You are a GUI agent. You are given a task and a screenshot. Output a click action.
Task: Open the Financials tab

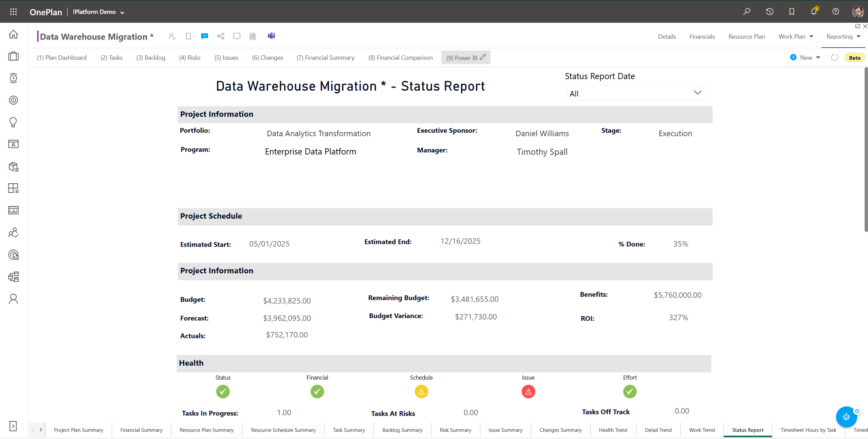(702, 36)
